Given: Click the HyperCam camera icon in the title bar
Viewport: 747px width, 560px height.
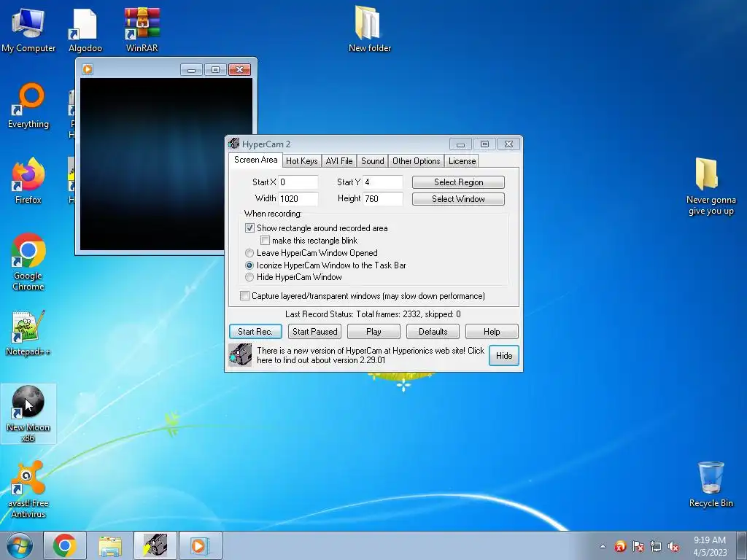Looking at the screenshot, I should (233, 144).
